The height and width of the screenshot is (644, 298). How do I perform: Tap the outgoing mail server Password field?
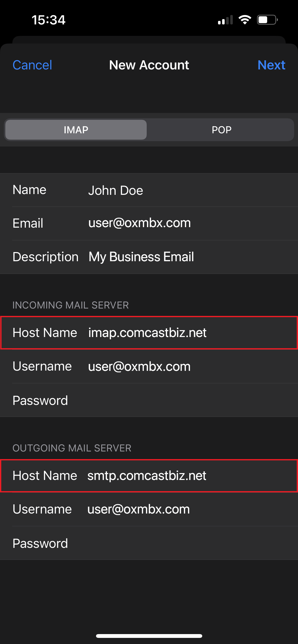click(x=149, y=543)
